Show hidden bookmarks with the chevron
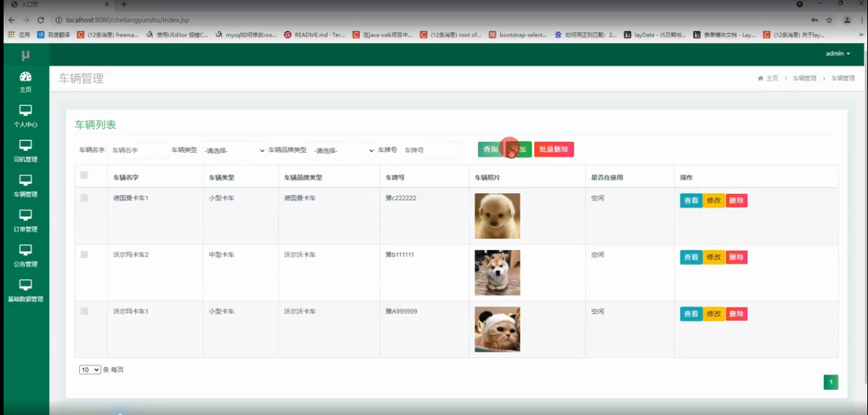 click(x=861, y=34)
